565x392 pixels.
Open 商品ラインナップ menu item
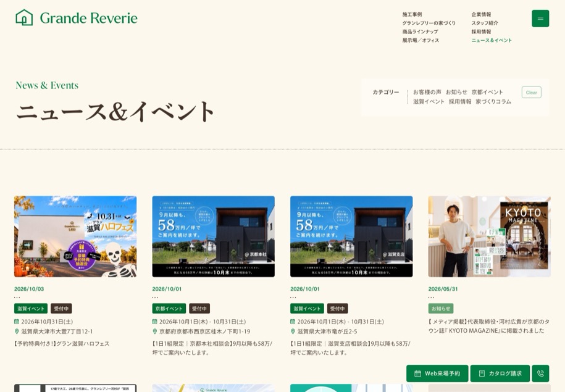tap(420, 31)
